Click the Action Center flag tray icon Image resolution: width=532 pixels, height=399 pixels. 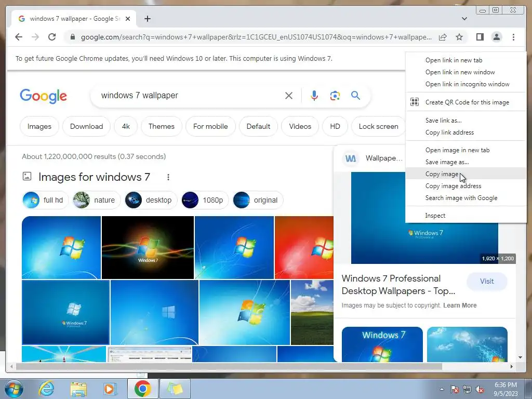pos(455,389)
